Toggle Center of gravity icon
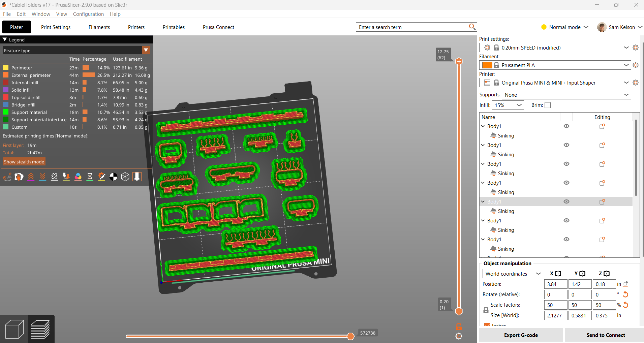Screen dimensions: 644x343 114,177
